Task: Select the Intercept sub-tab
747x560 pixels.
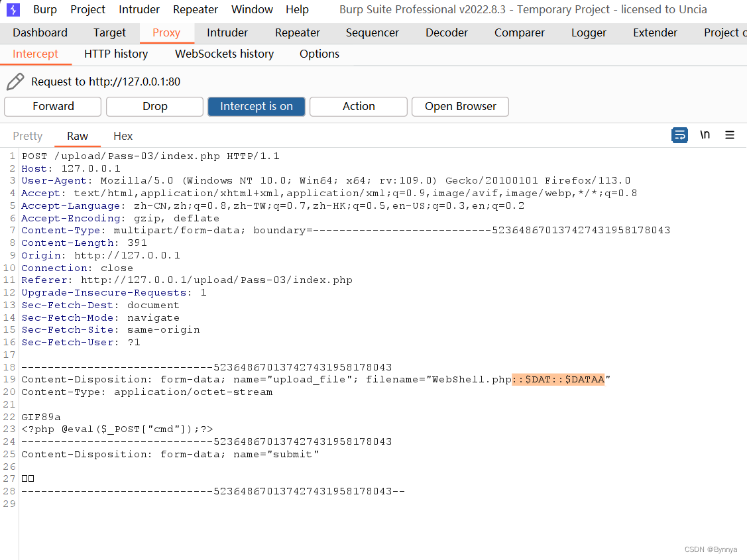Action: pos(35,54)
